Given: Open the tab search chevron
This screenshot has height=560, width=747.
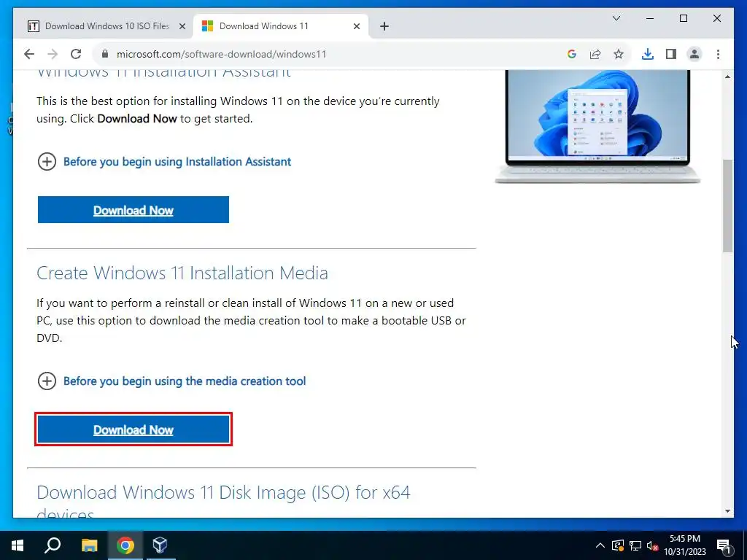Looking at the screenshot, I should pos(616,18).
